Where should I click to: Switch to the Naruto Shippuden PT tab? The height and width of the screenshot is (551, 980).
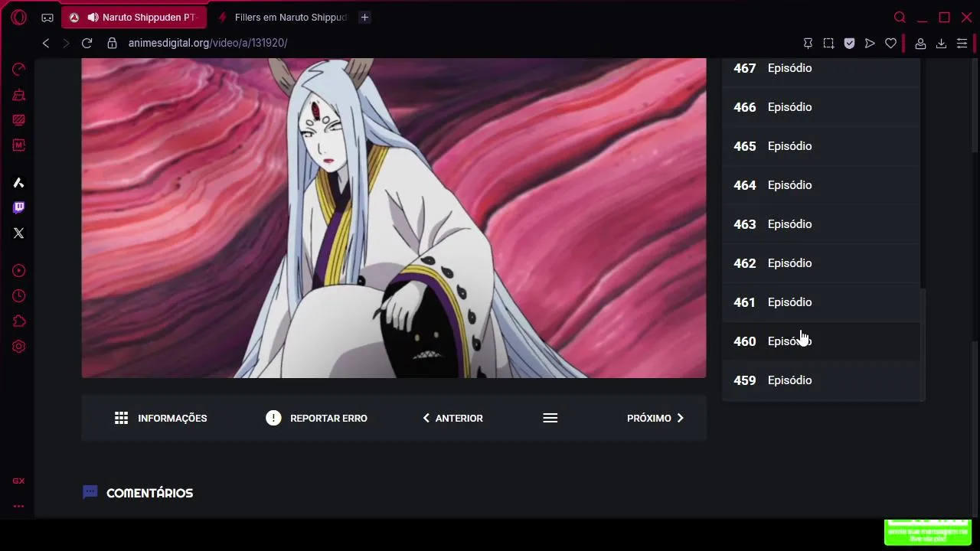(x=133, y=17)
